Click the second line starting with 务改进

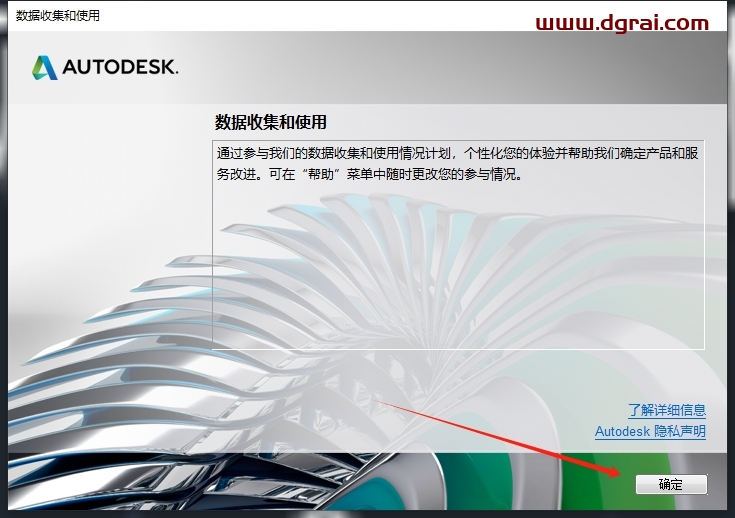tap(370, 173)
